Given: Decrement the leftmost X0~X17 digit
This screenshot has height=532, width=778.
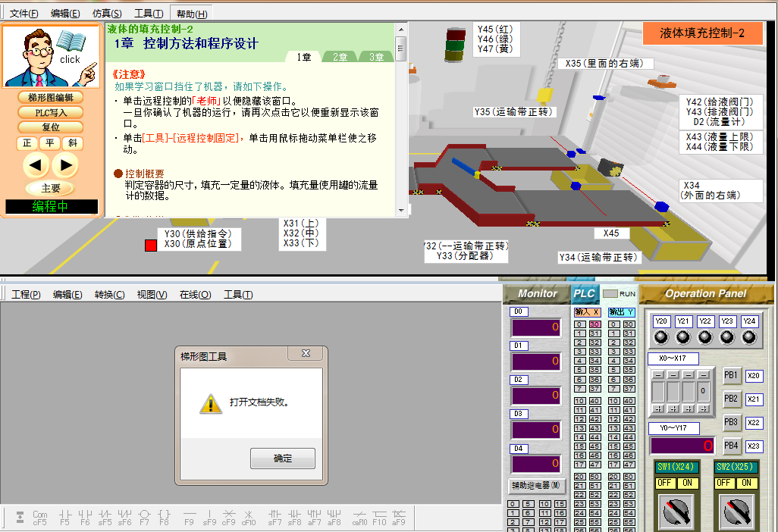Looking at the screenshot, I should [x=657, y=375].
